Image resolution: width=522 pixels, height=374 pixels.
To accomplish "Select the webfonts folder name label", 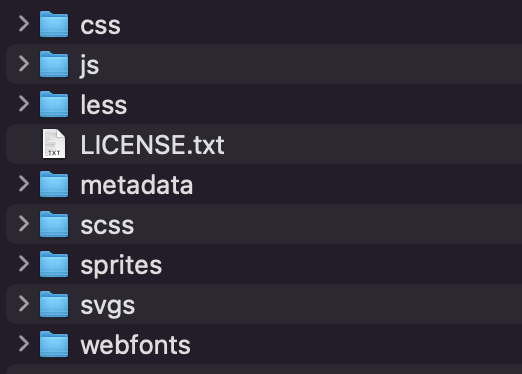I will click(136, 345).
